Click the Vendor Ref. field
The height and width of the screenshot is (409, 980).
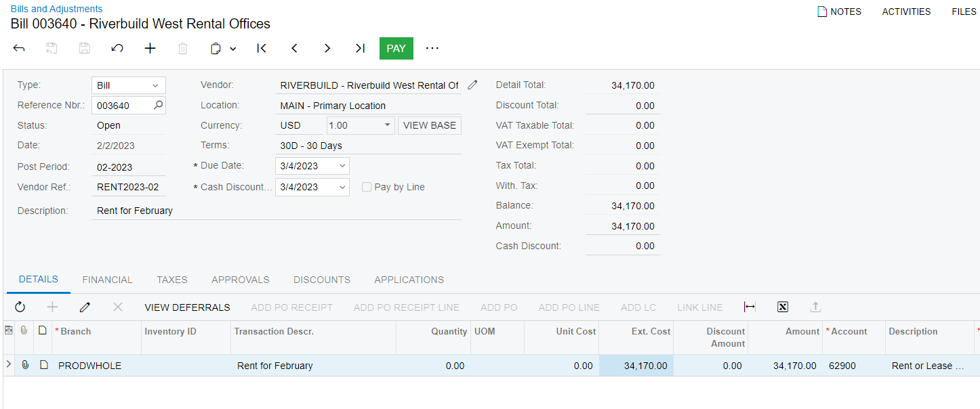128,187
